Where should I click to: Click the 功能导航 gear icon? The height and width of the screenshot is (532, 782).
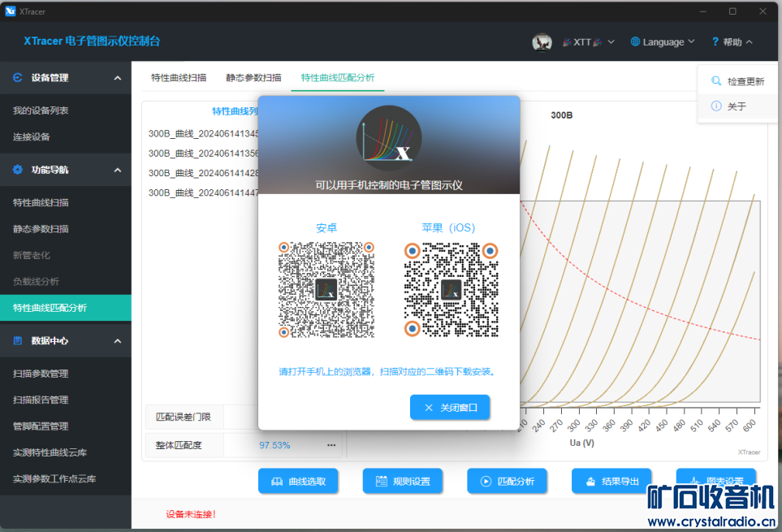click(17, 170)
